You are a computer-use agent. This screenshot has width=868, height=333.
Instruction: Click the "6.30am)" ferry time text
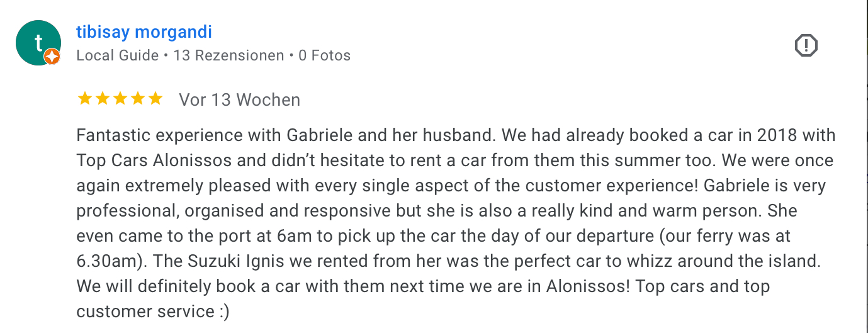(x=111, y=261)
